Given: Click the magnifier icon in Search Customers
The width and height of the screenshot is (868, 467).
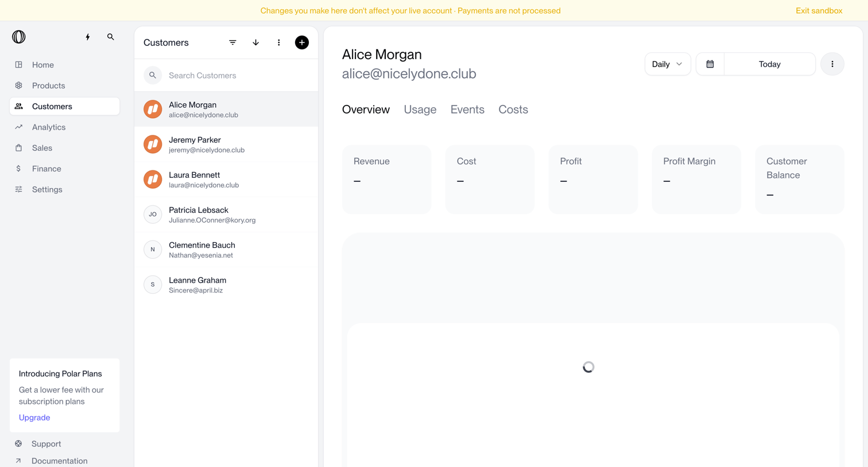Looking at the screenshot, I should (153, 75).
